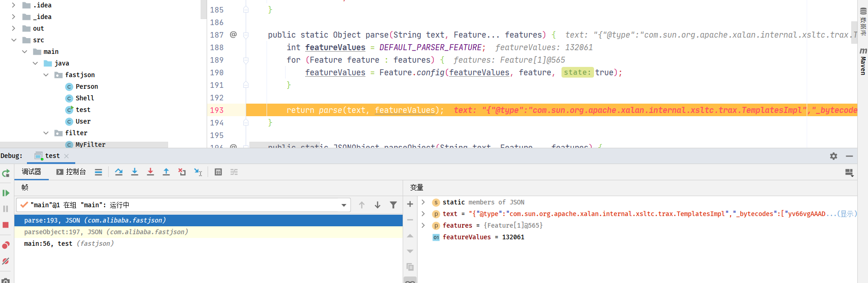Select previous frame up arrow
The height and width of the screenshot is (283, 868).
tap(362, 205)
